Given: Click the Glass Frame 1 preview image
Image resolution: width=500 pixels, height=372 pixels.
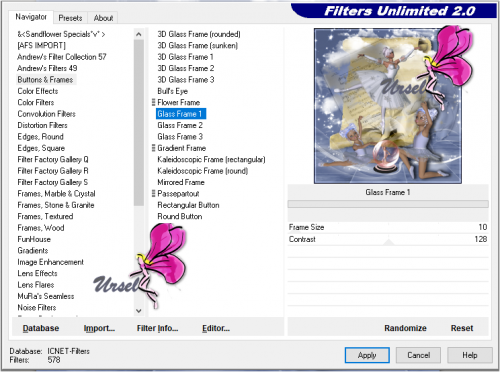Looking at the screenshot, I should click(x=388, y=106).
